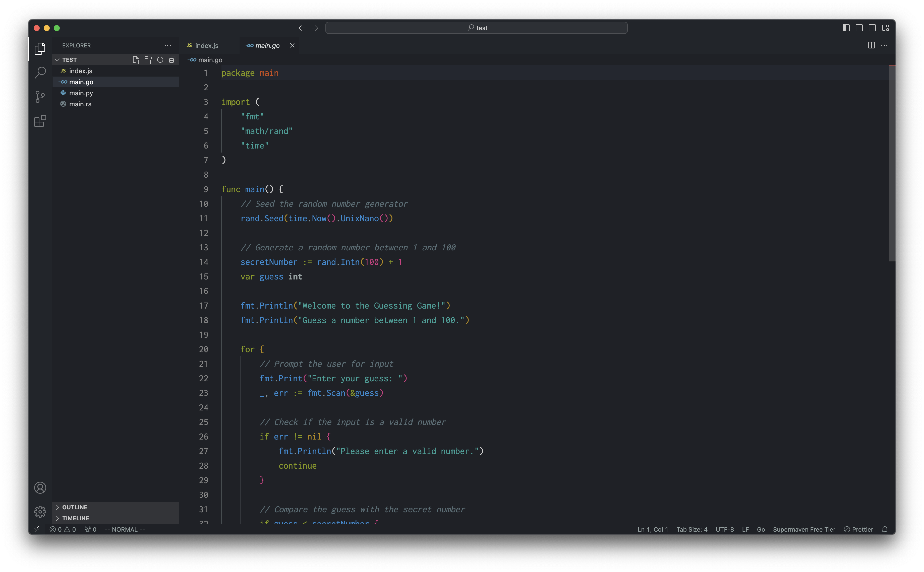
Task: Expand the OUTLINE section
Action: point(116,507)
